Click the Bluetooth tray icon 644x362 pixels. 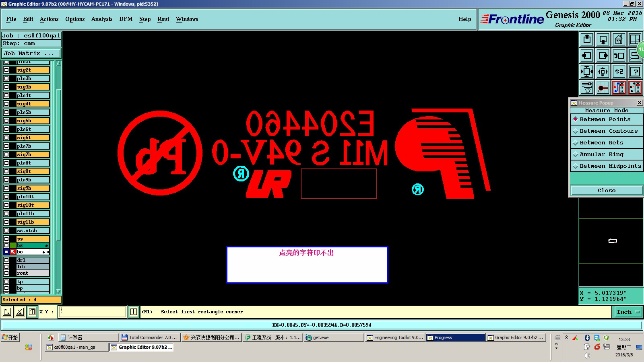[x=587, y=338]
